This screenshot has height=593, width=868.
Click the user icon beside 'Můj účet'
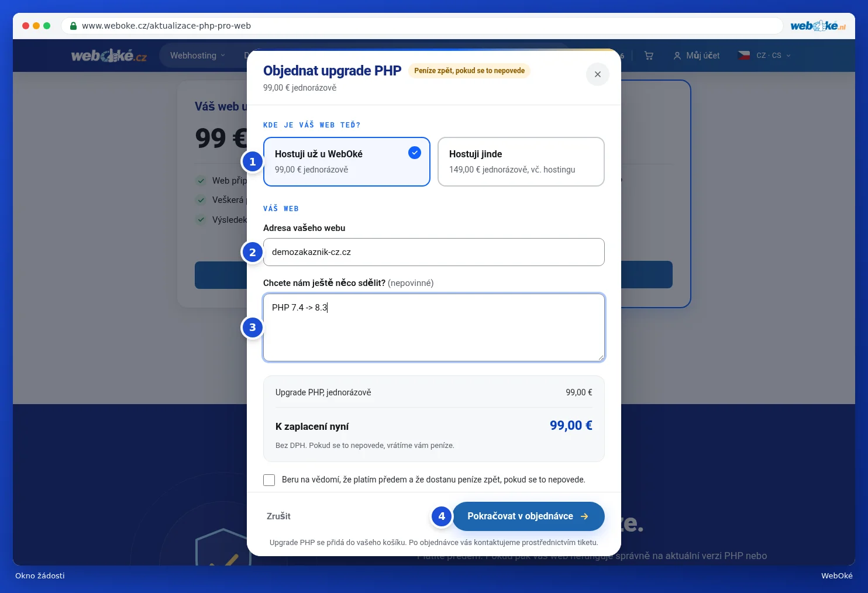pyautogui.click(x=677, y=56)
